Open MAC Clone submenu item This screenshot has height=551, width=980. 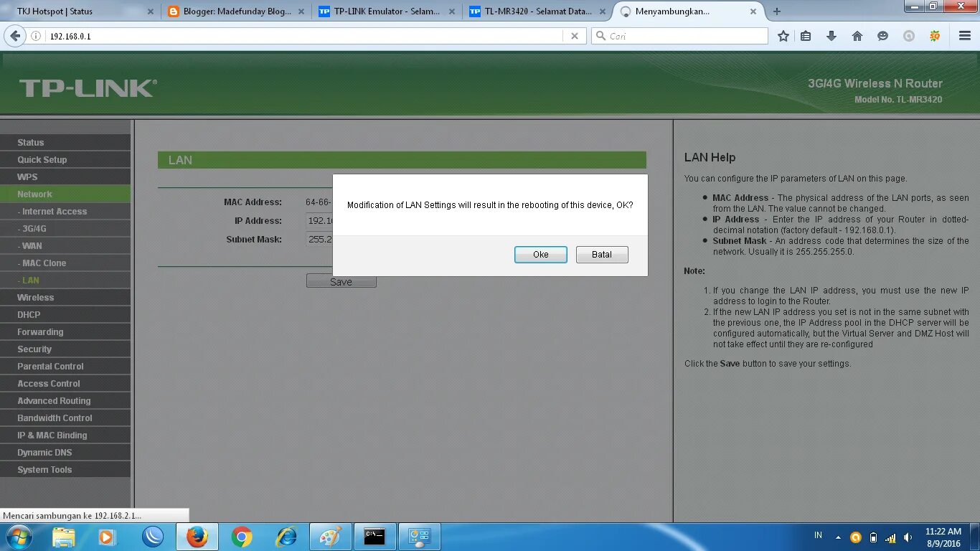pyautogui.click(x=65, y=263)
